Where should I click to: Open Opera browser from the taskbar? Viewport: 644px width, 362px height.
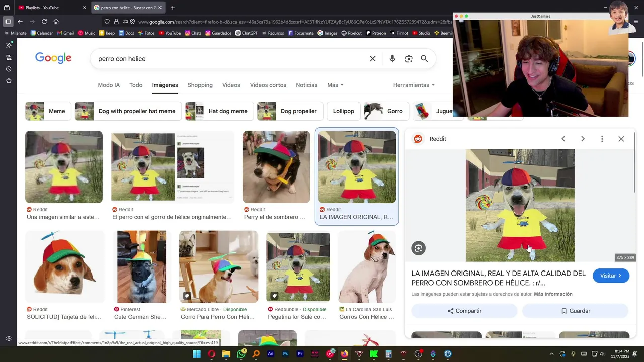coord(212,354)
